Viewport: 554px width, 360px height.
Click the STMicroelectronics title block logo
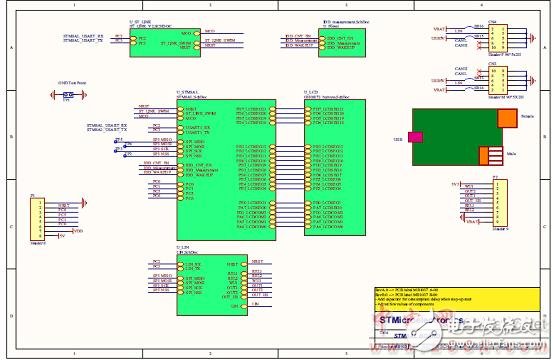[x=421, y=320]
